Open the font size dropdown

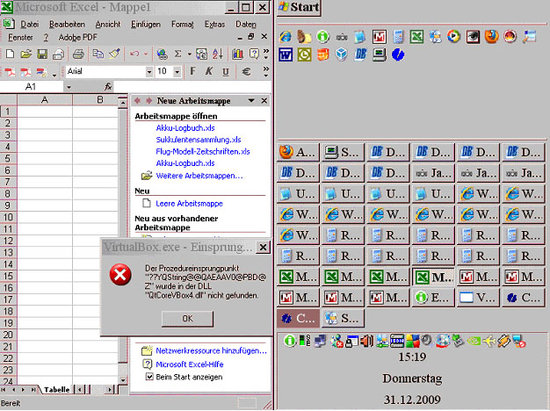point(177,72)
